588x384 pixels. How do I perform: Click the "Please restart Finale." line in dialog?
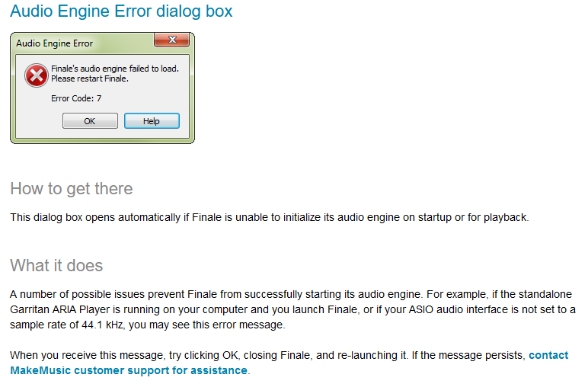coord(90,78)
